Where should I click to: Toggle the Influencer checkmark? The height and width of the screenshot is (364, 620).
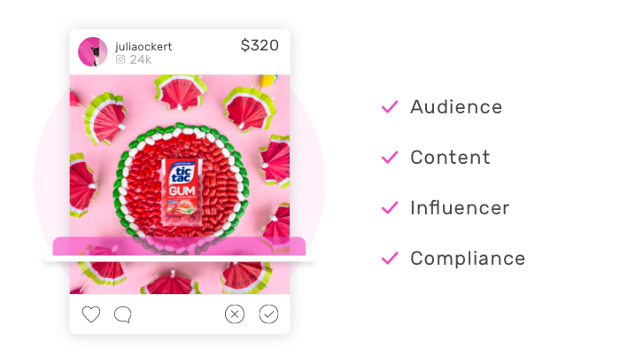(x=390, y=208)
